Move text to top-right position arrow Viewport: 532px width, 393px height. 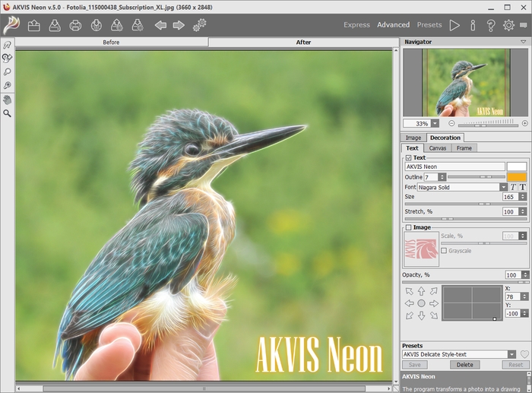click(x=434, y=291)
